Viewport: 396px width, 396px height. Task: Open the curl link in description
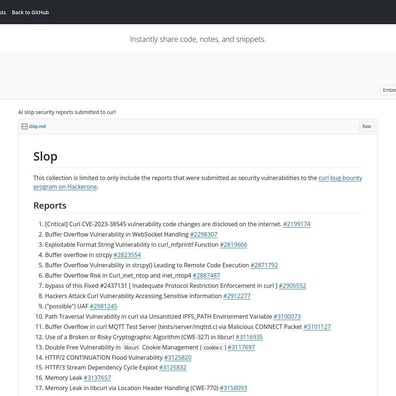pyautogui.click(x=323, y=178)
